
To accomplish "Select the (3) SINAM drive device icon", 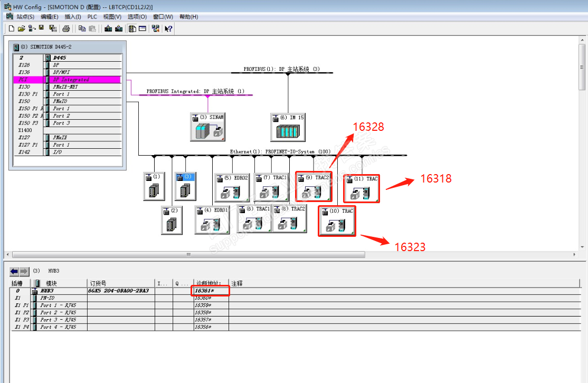I will (x=207, y=127).
